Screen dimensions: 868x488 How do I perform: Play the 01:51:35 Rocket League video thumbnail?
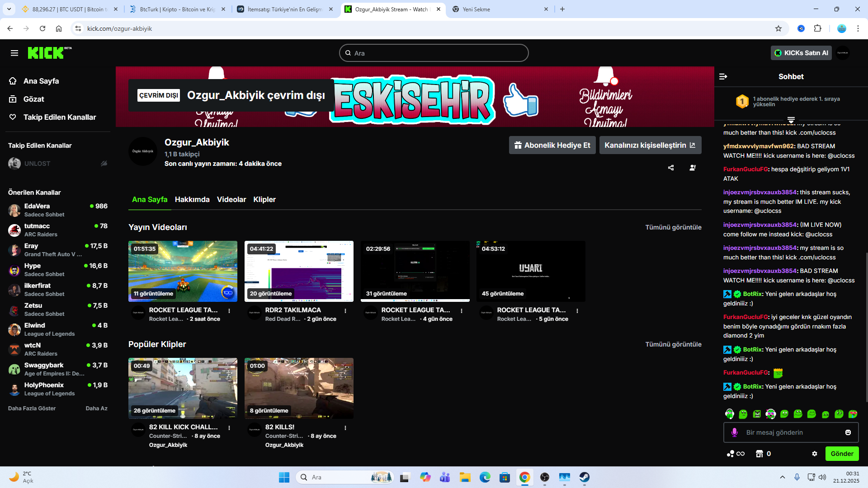coord(183,271)
